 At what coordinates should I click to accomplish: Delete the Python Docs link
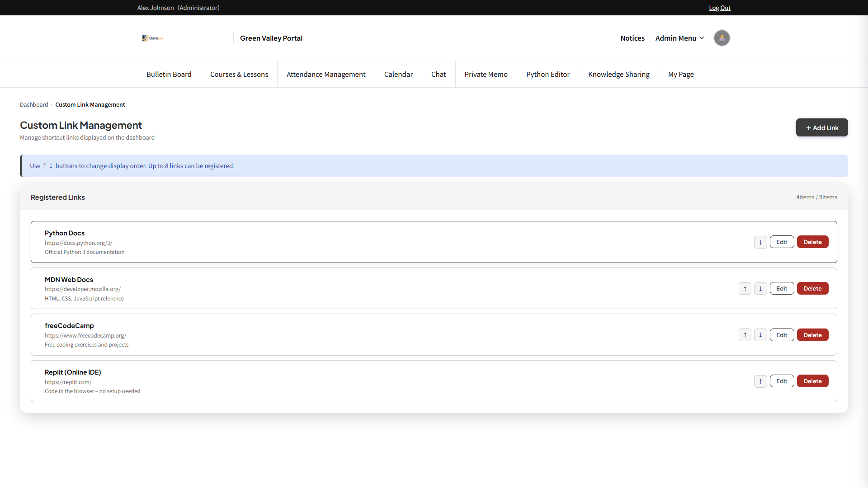pyautogui.click(x=812, y=242)
